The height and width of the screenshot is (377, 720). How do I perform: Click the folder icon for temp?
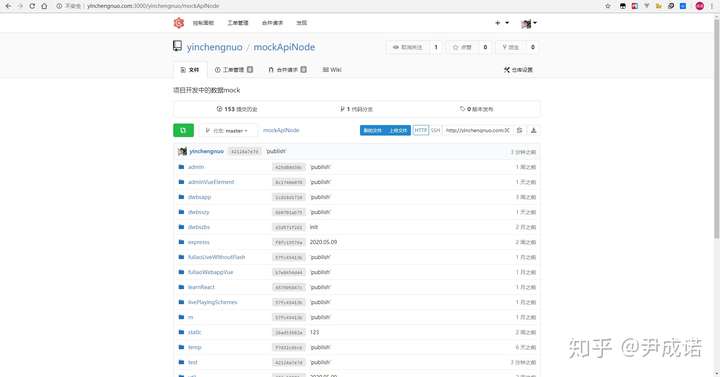[x=181, y=347]
